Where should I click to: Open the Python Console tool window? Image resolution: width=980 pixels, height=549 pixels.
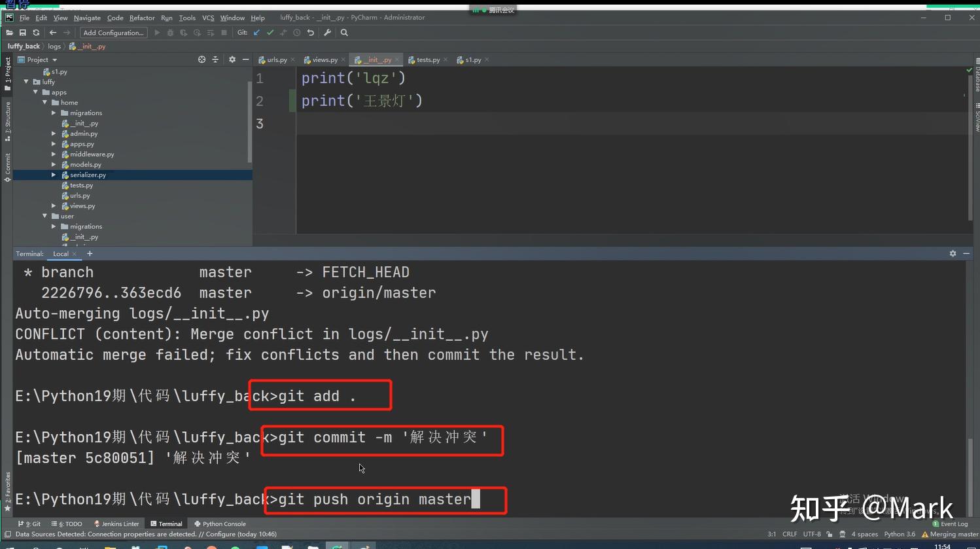[x=220, y=523]
